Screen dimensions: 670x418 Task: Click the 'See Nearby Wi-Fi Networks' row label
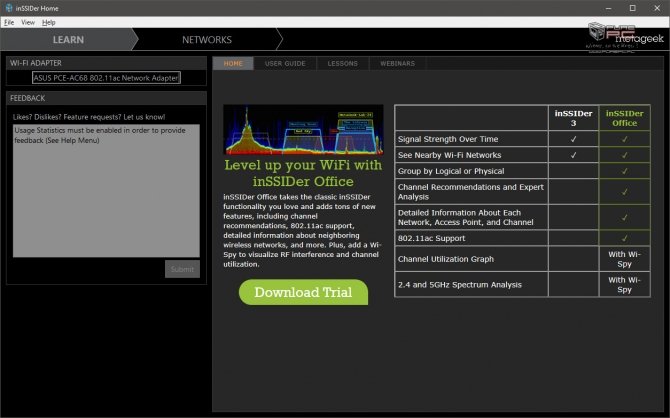pyautogui.click(x=450, y=155)
